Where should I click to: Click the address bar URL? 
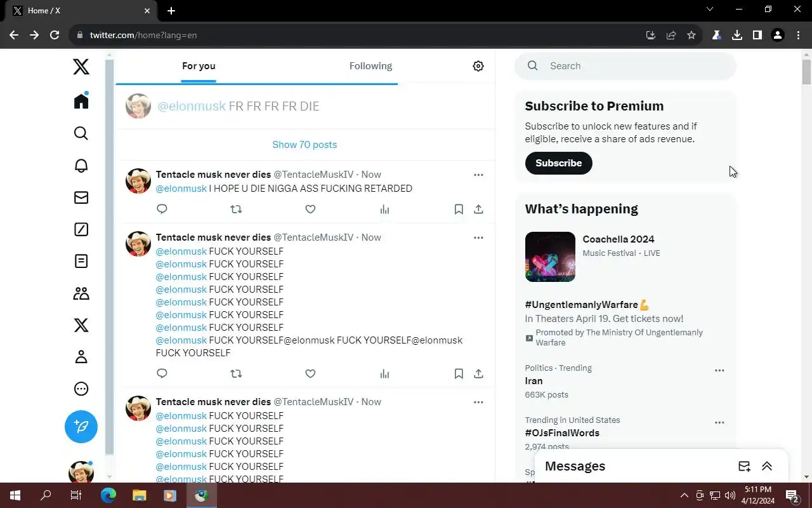click(143, 35)
